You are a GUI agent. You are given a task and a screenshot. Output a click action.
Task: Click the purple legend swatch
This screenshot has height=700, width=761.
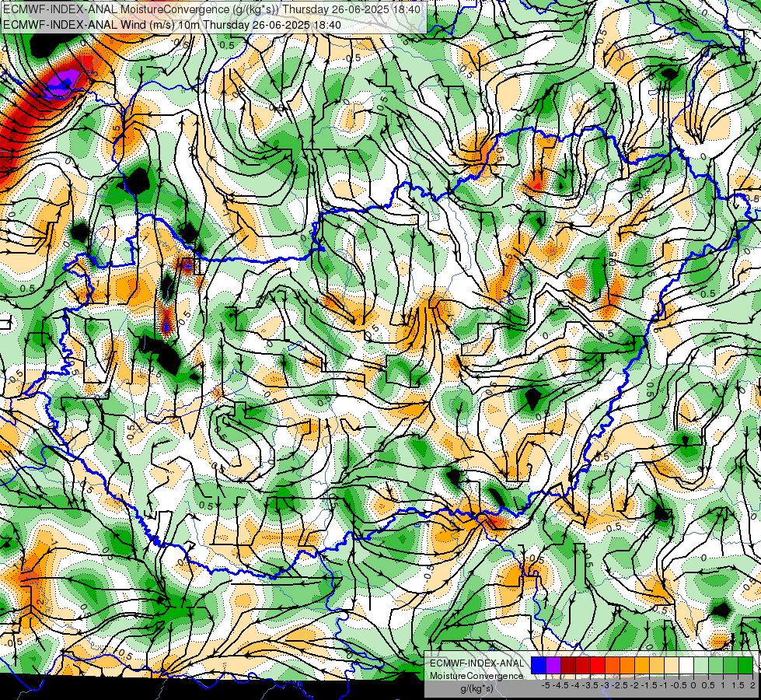[553, 665]
